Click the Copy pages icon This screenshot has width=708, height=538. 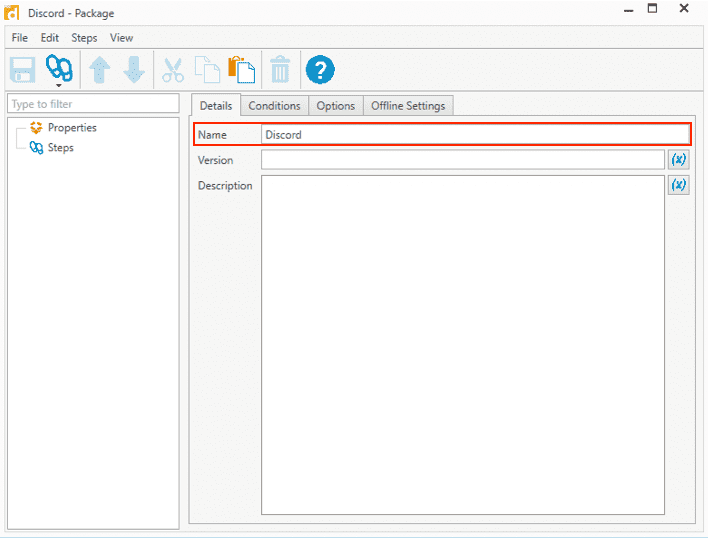point(207,70)
